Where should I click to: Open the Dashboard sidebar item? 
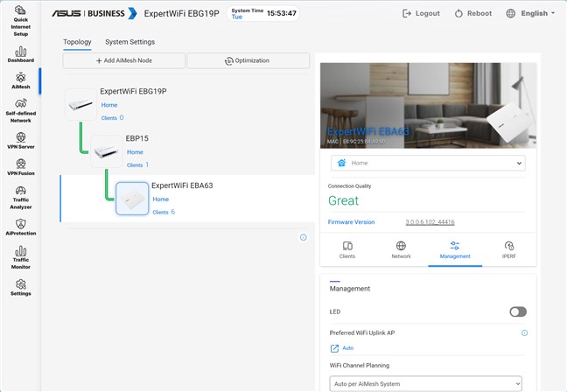click(21, 54)
